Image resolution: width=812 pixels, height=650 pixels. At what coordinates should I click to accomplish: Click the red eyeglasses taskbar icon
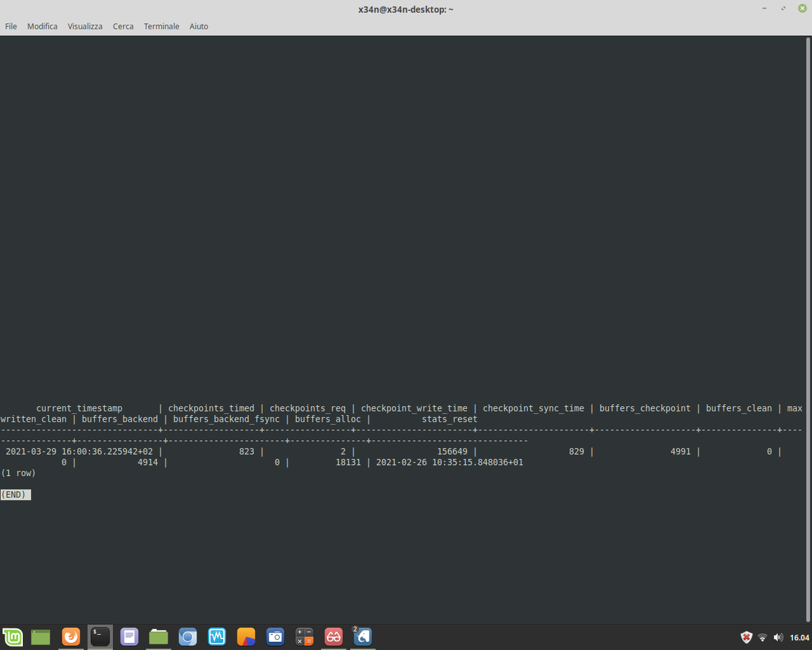pos(333,637)
